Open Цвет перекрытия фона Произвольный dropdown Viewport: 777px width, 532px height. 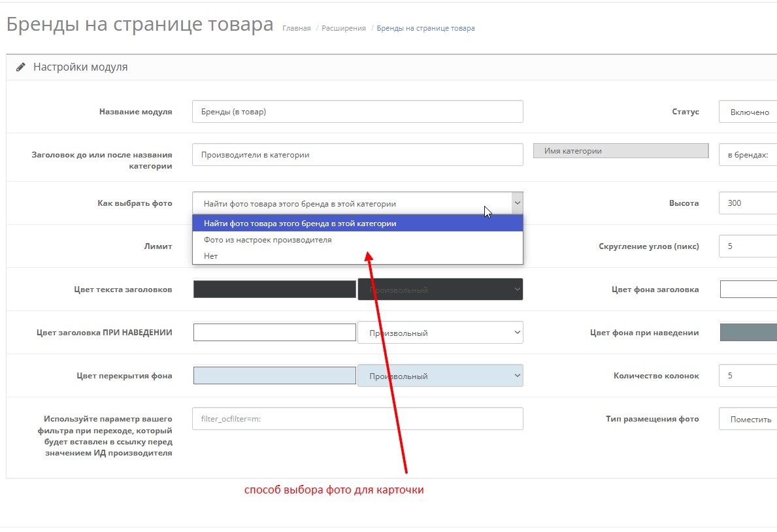[440, 376]
